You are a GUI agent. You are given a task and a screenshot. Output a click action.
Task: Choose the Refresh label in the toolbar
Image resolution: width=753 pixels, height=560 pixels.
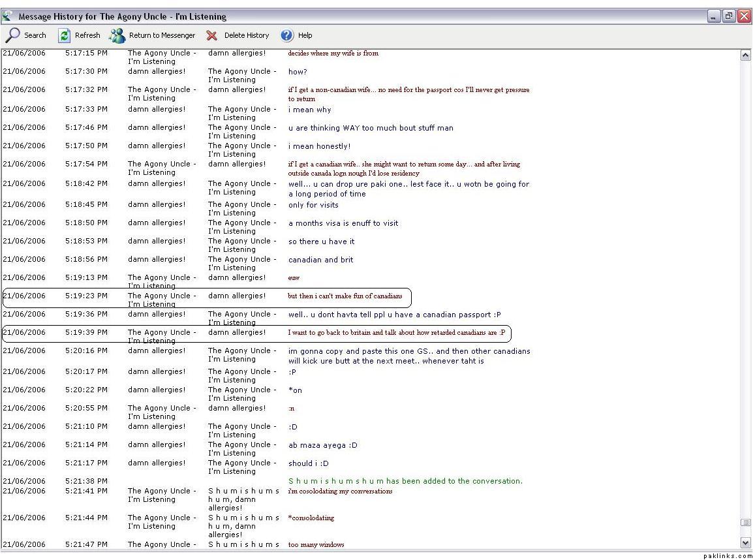87,35
